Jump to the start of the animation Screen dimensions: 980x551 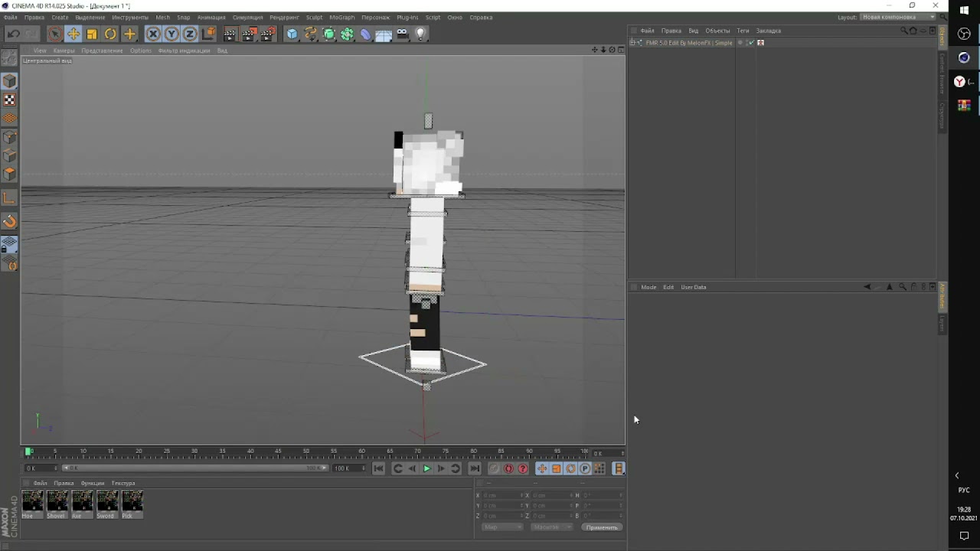378,468
